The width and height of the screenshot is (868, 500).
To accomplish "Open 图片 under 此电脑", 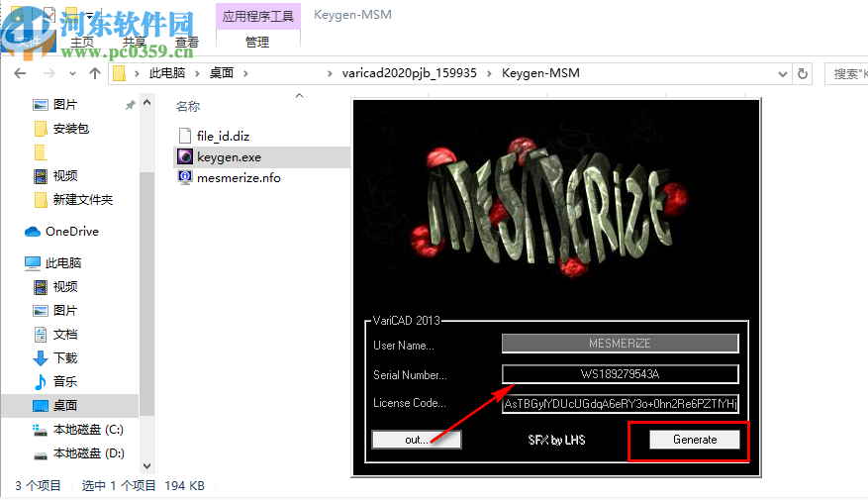I will tap(64, 311).
